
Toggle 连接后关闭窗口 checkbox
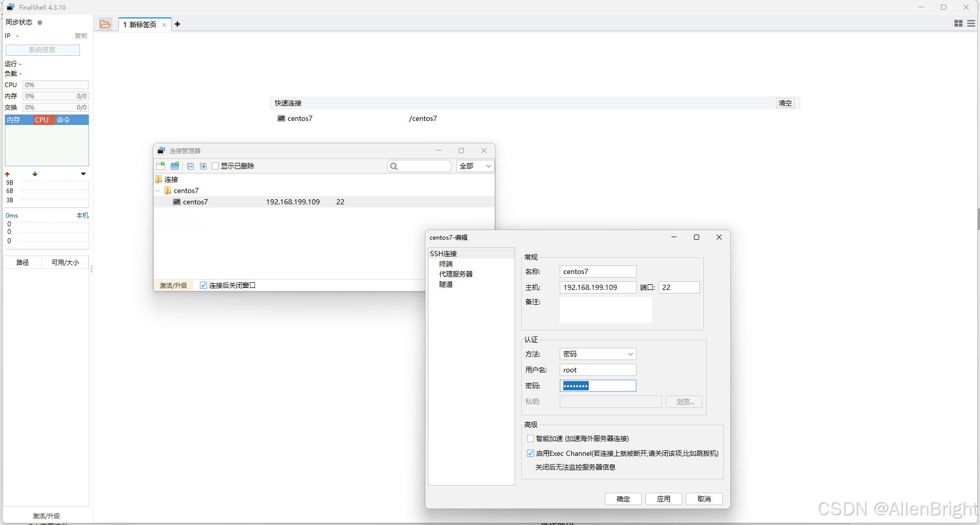pyautogui.click(x=203, y=285)
